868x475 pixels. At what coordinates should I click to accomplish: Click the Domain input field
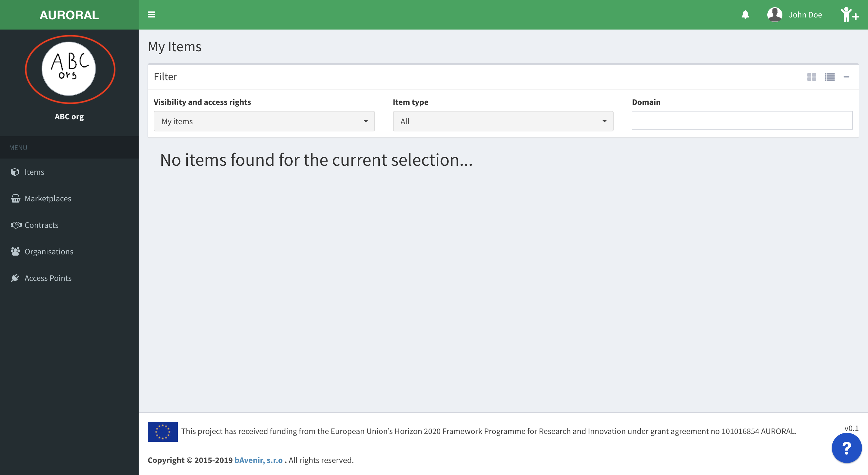(x=742, y=121)
